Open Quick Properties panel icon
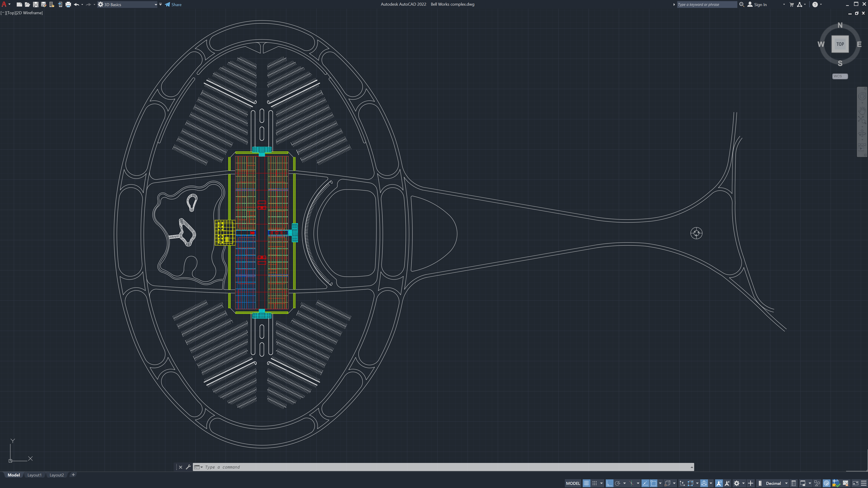The height and width of the screenshot is (488, 868). 794,483
